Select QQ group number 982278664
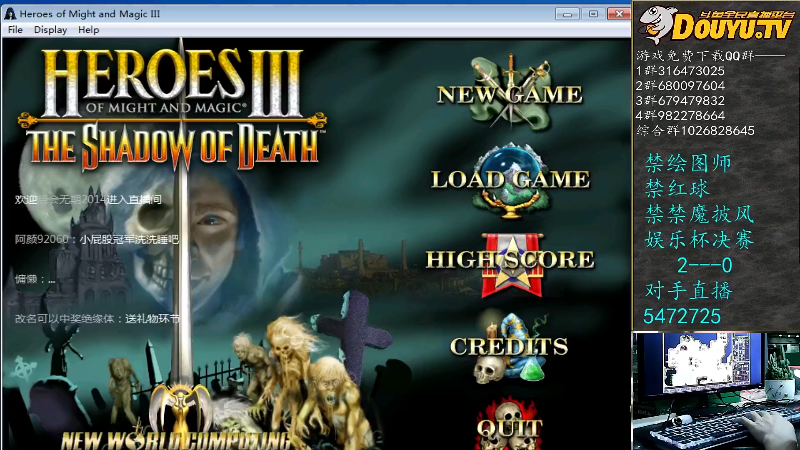Screen dimensions: 800x450 [x=691, y=115]
